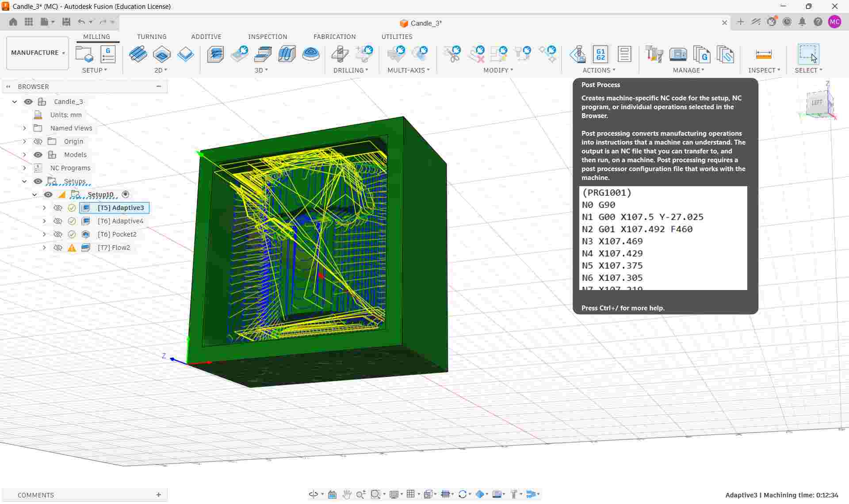The width and height of the screenshot is (849, 504).
Task: Open the SETUP dropdown menu
Action: tap(95, 70)
